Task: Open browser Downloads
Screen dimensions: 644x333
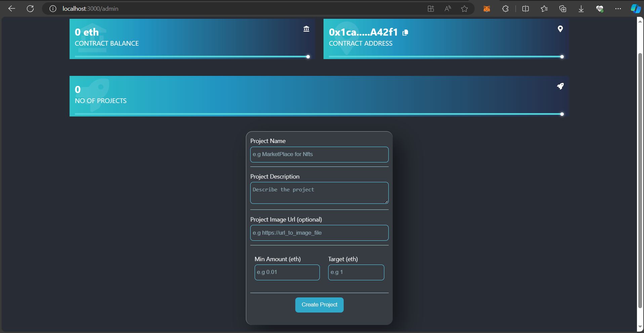Action: coord(581,9)
